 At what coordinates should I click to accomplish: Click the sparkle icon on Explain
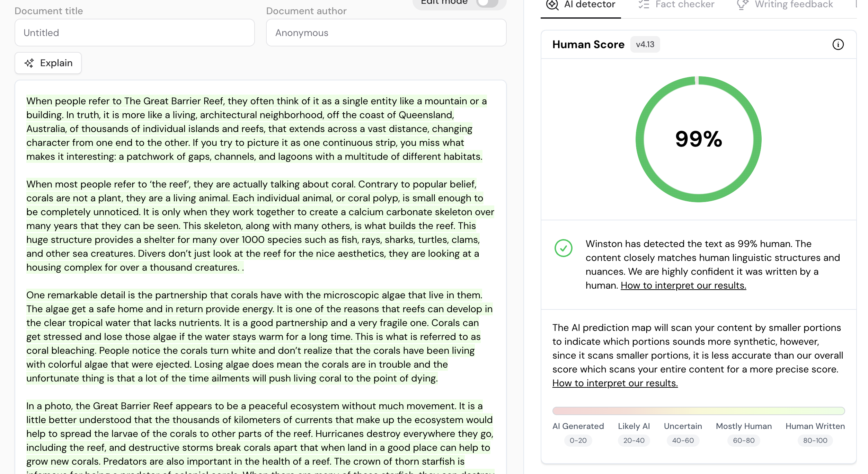(x=29, y=63)
